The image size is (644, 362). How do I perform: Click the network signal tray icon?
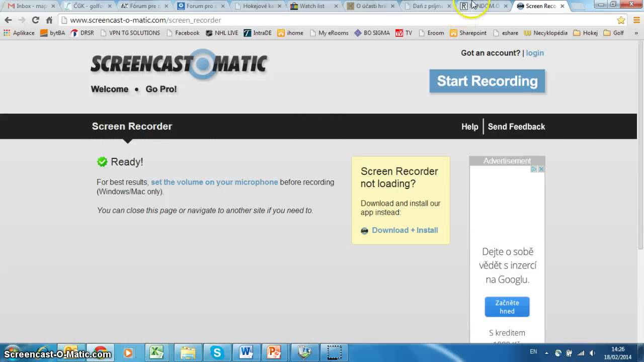click(581, 353)
